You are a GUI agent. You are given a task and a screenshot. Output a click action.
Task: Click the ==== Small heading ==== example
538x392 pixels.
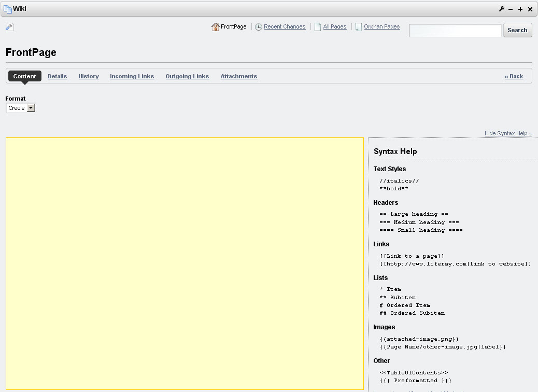point(421,230)
